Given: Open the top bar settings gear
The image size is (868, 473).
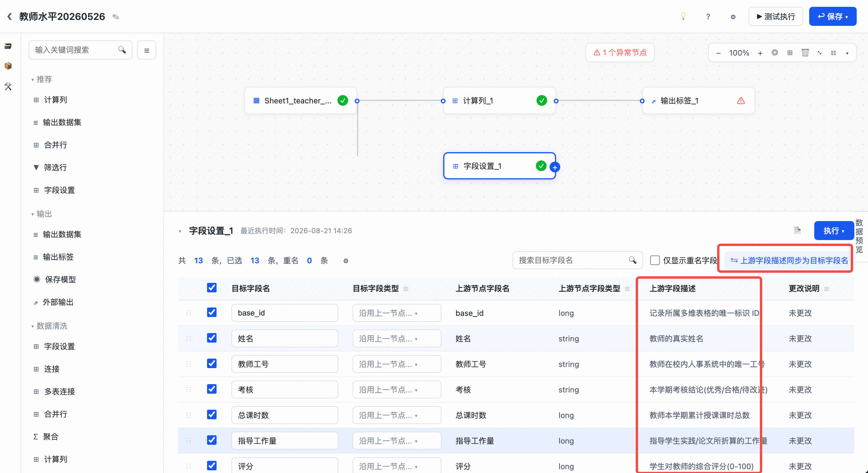Looking at the screenshot, I should click(733, 17).
